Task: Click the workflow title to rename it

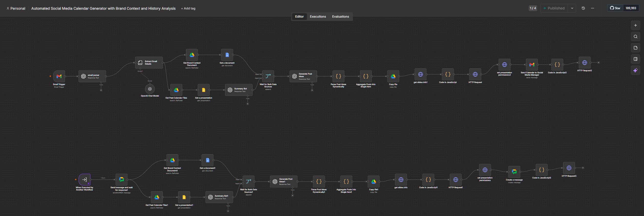Action: tap(103, 8)
